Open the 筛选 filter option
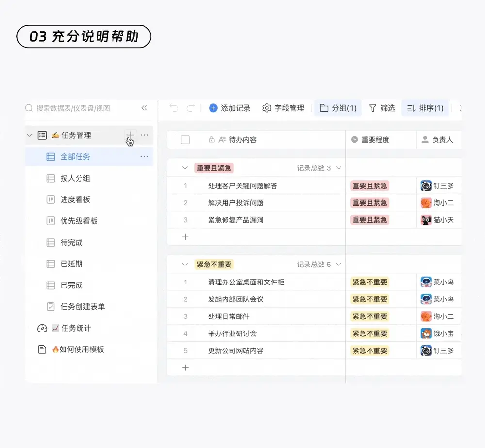 382,108
